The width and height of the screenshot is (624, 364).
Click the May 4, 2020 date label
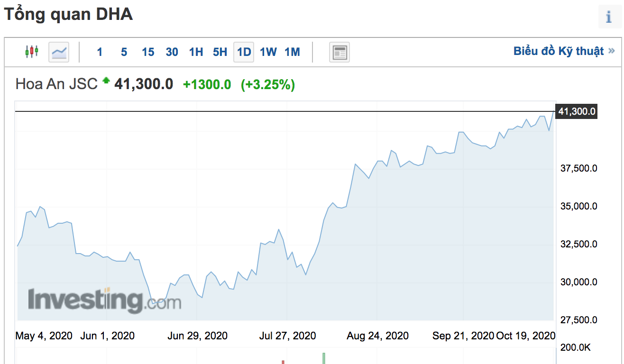point(44,336)
